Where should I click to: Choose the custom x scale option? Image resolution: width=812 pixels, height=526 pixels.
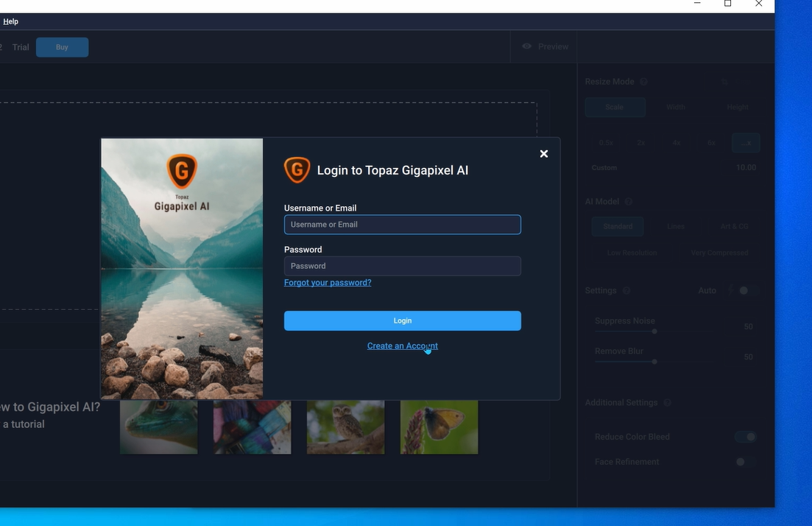tap(746, 142)
